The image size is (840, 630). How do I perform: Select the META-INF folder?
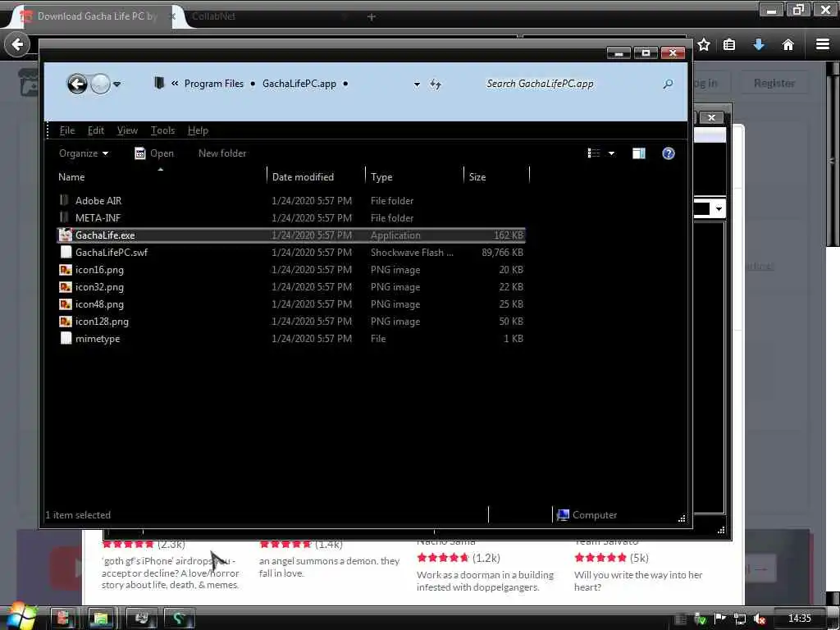[x=98, y=217]
